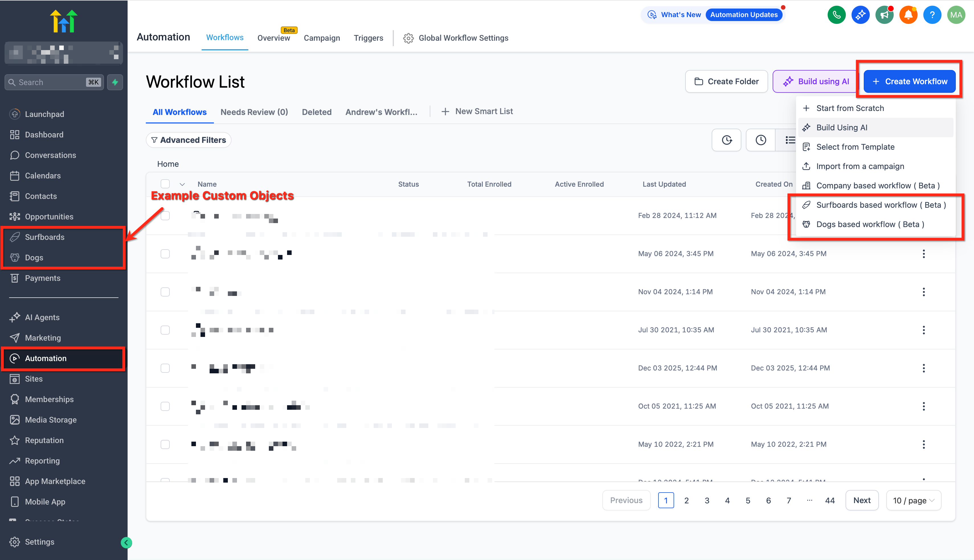Click the lightning bolt quick actions icon
The image size is (974, 560).
tap(115, 82)
